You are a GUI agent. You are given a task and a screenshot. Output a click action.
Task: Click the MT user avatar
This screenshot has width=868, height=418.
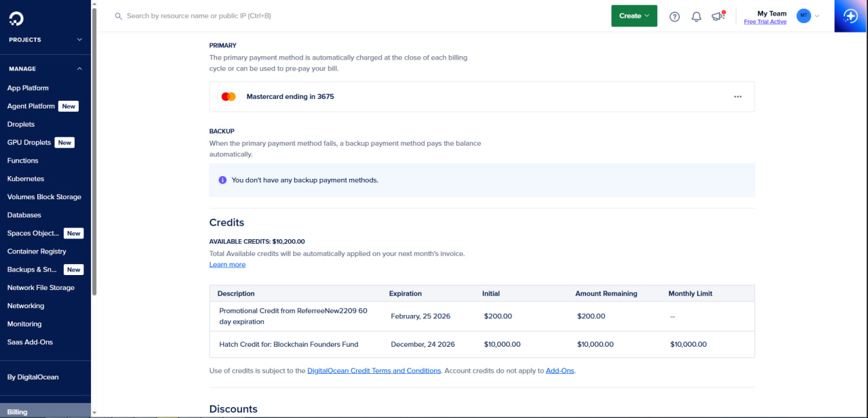click(804, 16)
